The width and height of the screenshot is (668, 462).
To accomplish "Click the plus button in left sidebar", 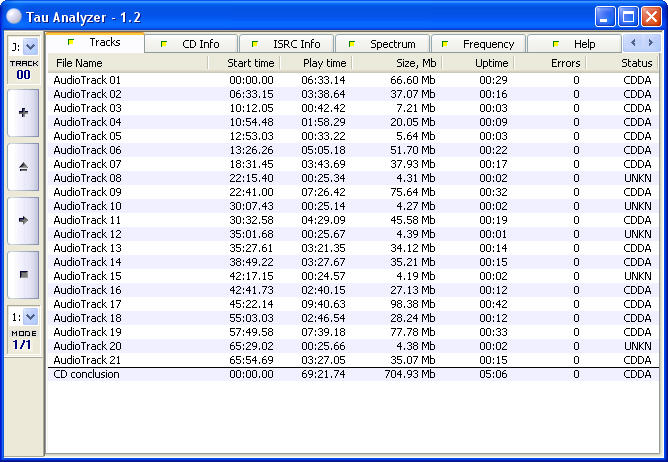I will tap(23, 113).
